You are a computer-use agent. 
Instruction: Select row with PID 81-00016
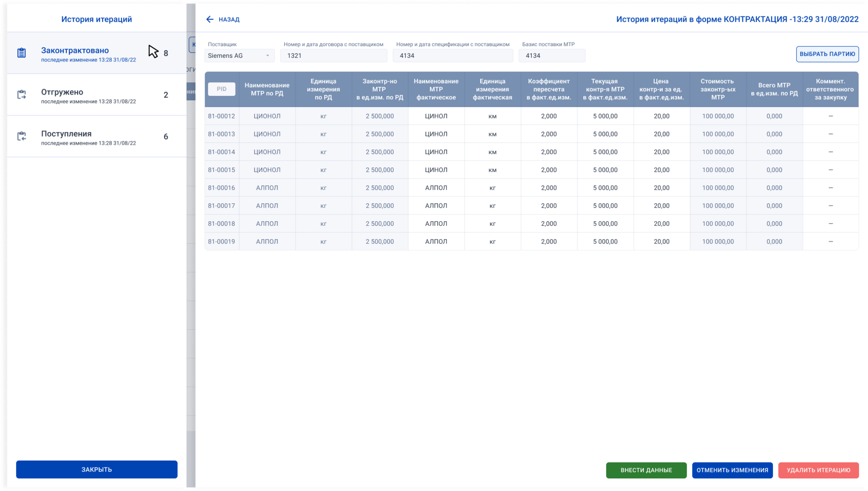532,188
